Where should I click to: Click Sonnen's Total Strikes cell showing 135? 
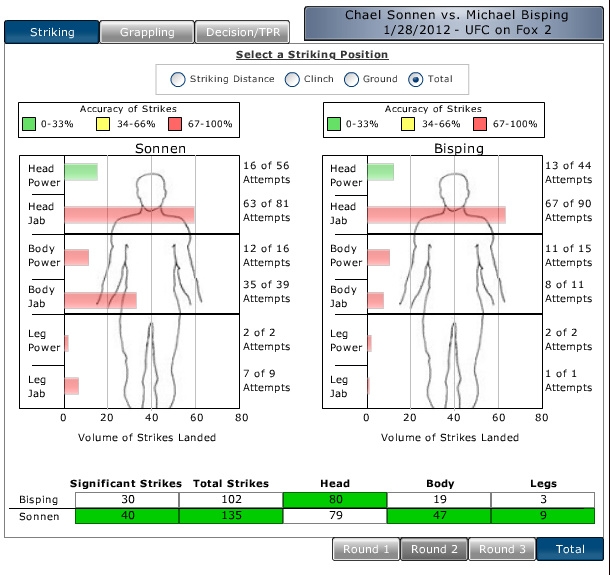click(232, 517)
